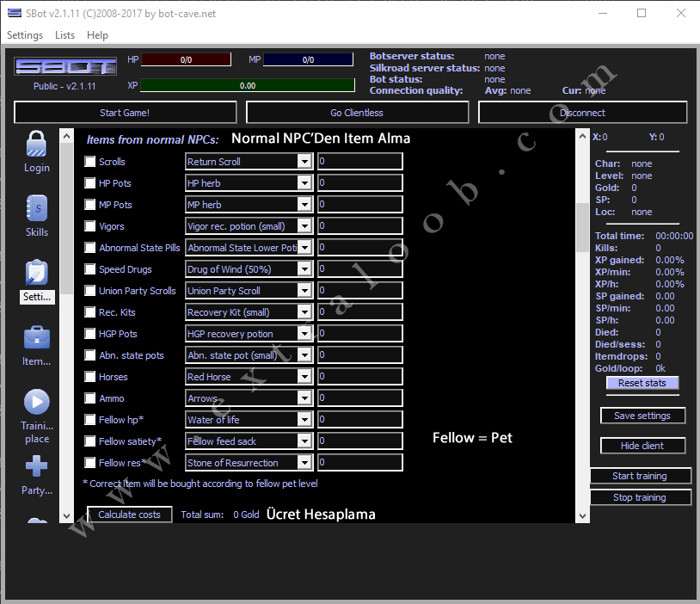Expand the Return Scroll dropdown
Screen dimensions: 700x604
click(x=304, y=162)
